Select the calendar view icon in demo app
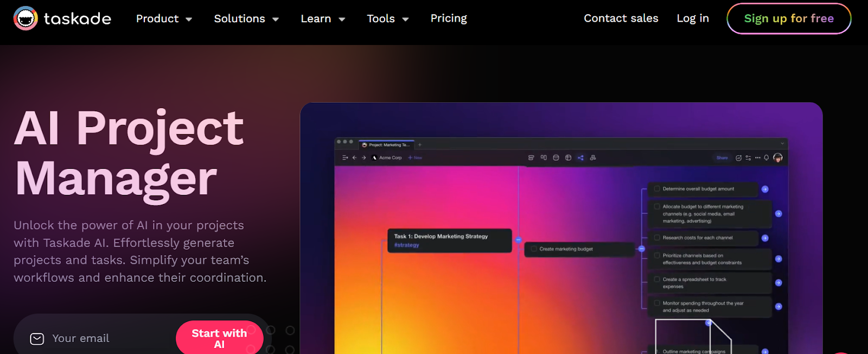Screen dimensions: 868x354 pos(556,158)
